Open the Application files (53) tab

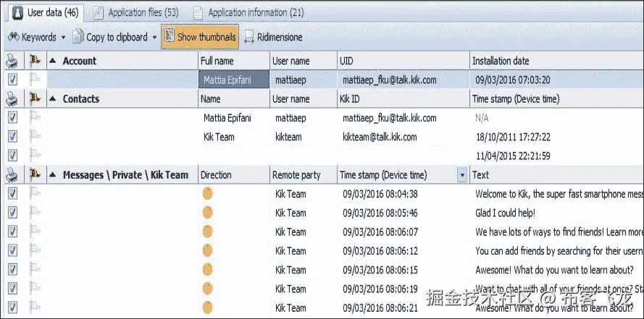136,13
